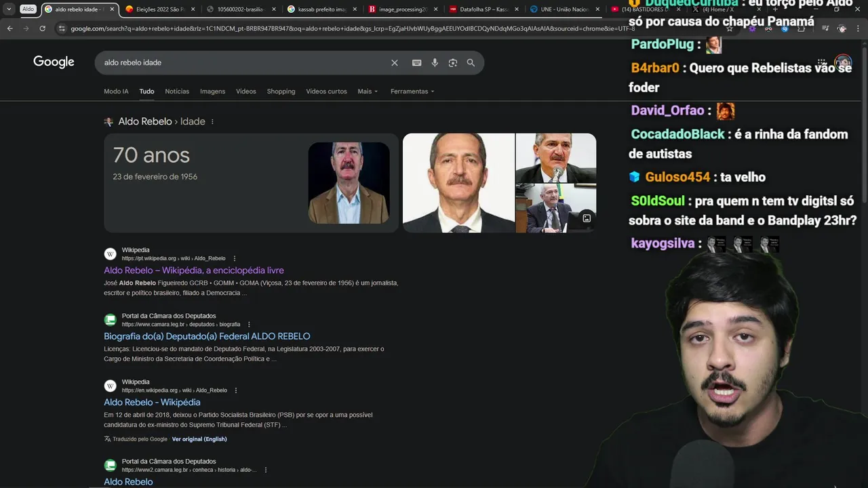Open options for Câmara biografia result
Screen dimensions: 868x488
[249, 325]
